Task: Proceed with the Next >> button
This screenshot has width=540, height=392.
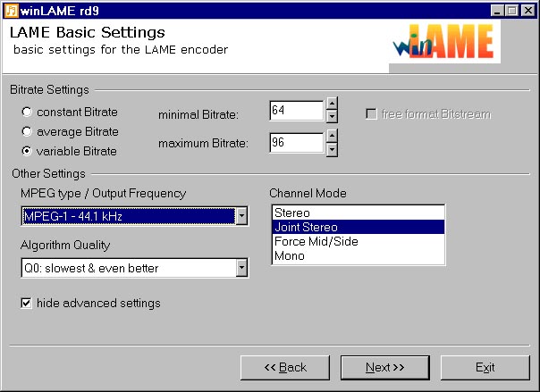Action: [x=385, y=368]
